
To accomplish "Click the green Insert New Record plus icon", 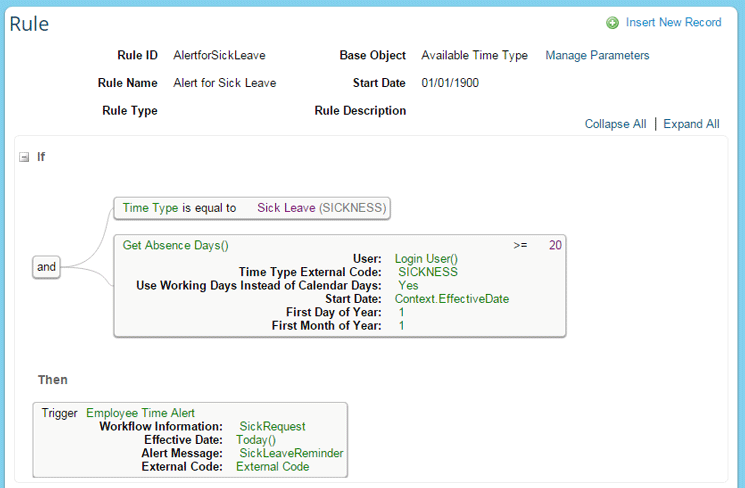I will [x=612, y=23].
